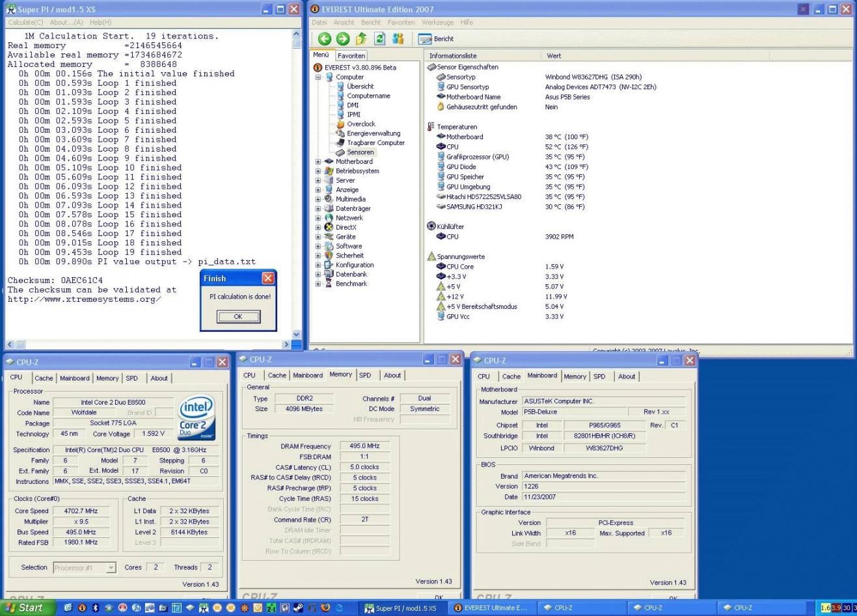Expand the Geräte tree node
This screenshot has width=857, height=616.
tap(318, 237)
